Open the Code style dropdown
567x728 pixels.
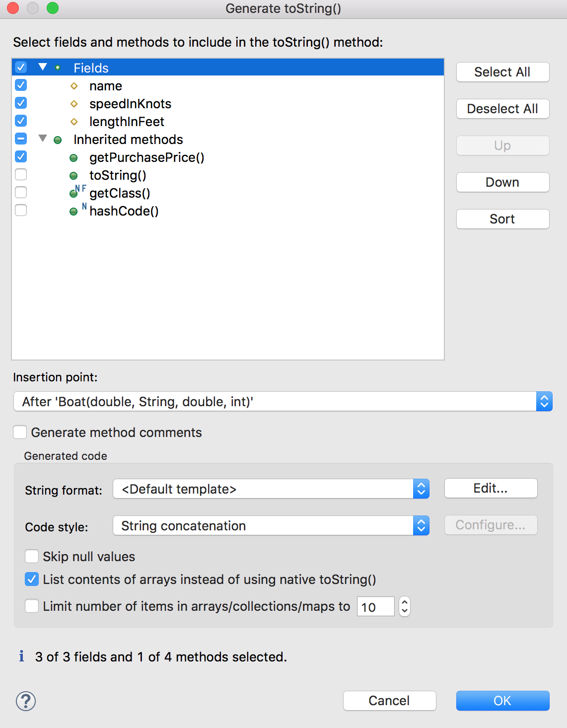[x=421, y=525]
